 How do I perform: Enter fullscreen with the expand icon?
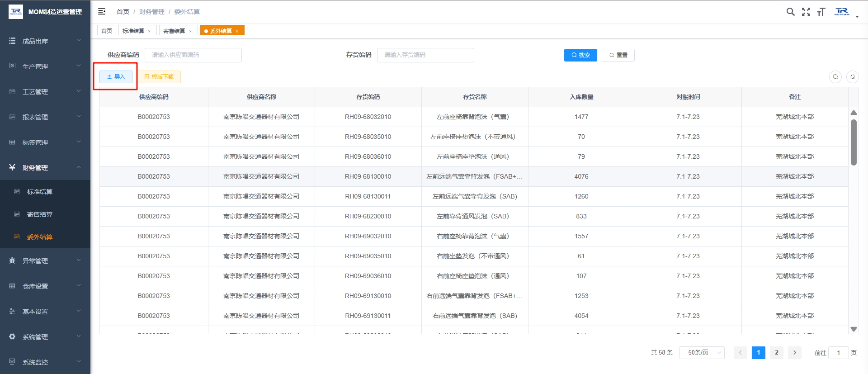806,12
